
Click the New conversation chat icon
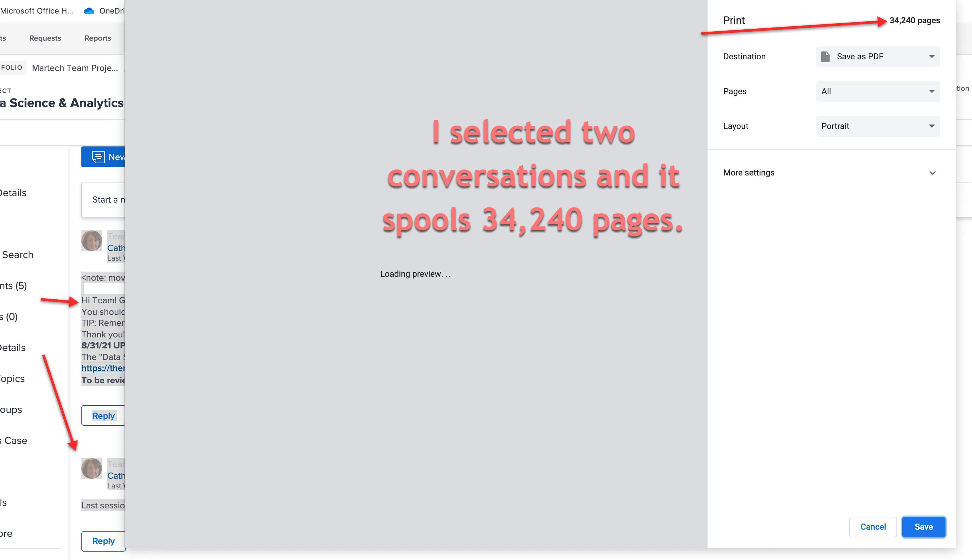[98, 157]
